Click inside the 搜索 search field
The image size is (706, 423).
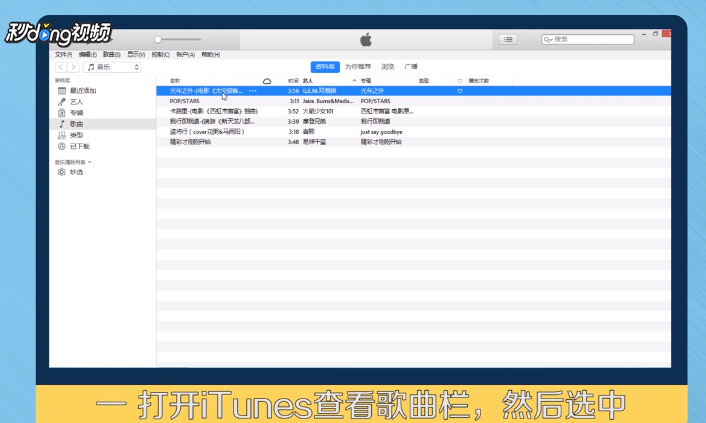588,40
